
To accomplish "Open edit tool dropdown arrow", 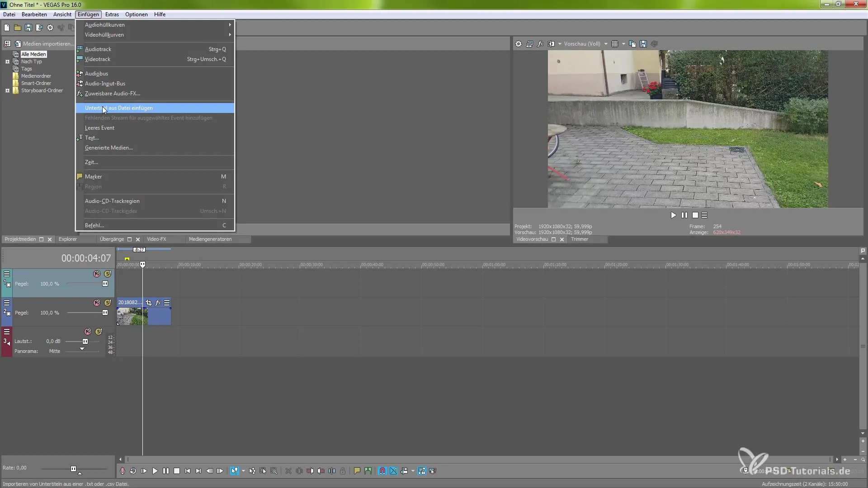I will (243, 471).
